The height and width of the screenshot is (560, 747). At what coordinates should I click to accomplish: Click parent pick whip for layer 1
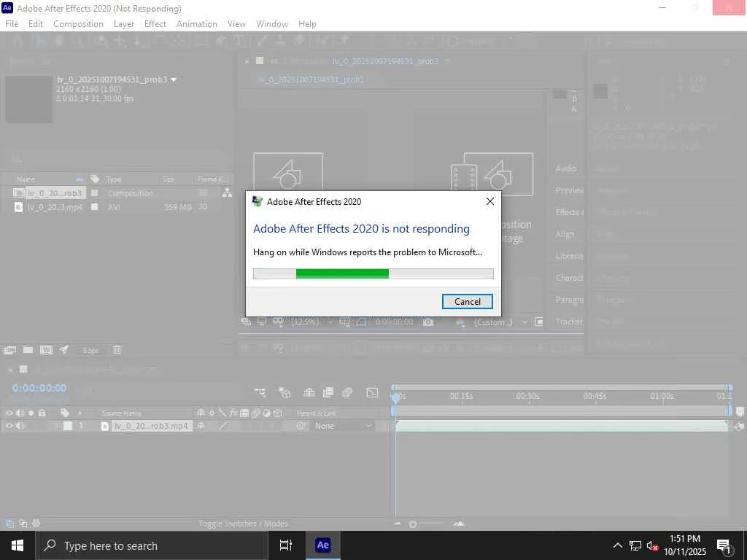coord(301,426)
